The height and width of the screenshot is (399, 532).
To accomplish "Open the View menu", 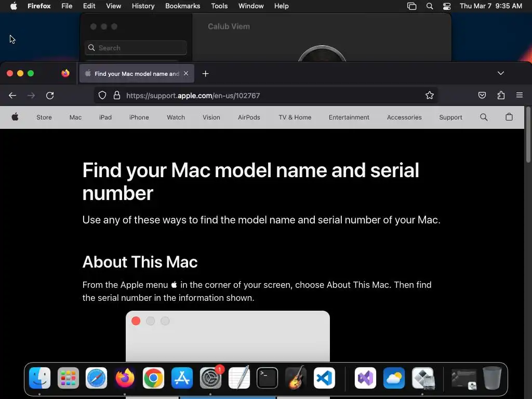I will coord(114,6).
